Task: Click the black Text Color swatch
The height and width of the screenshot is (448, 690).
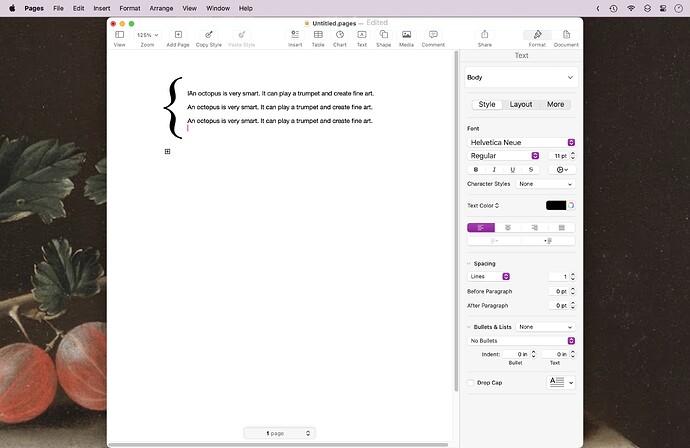Action: 556,205
